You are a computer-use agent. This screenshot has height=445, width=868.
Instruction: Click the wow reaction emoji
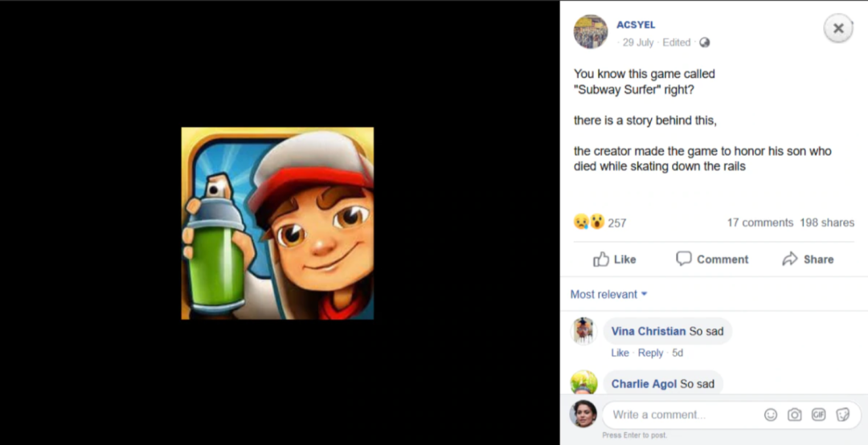596,222
